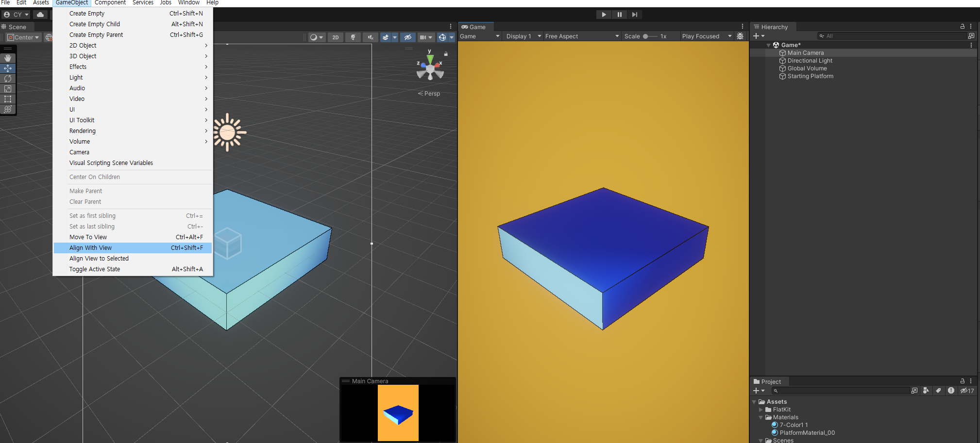The height and width of the screenshot is (443, 980).
Task: Click Move To View menu item
Action: click(x=133, y=237)
